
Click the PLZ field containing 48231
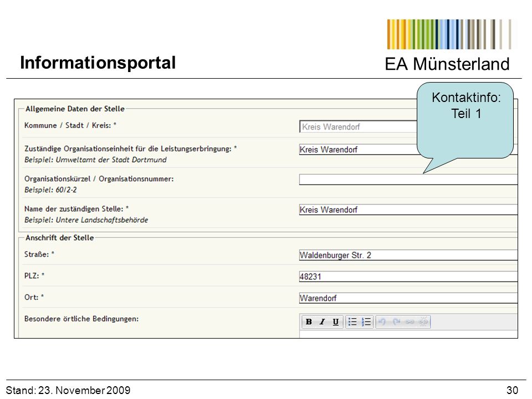408,276
